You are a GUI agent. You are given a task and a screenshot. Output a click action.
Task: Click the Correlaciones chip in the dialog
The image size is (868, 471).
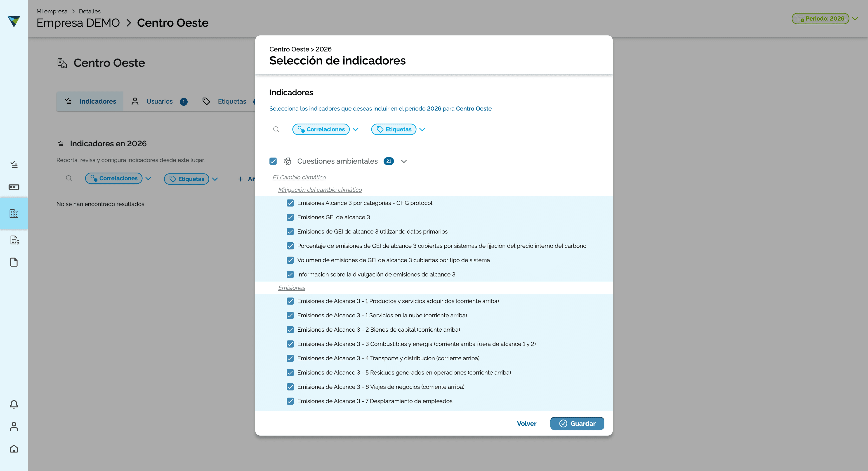click(321, 129)
